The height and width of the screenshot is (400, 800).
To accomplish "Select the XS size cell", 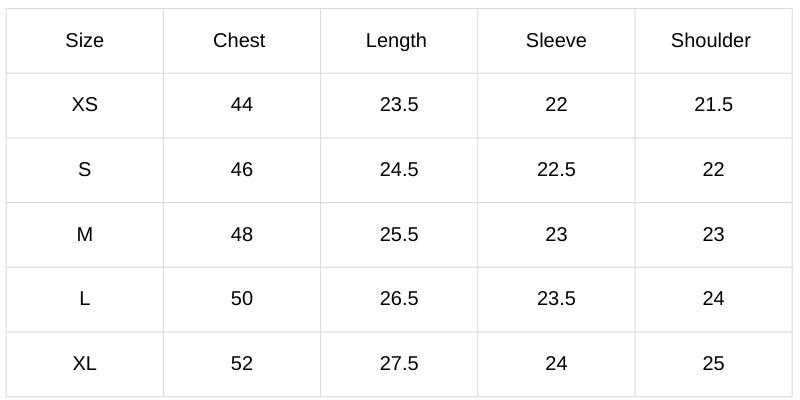I will coord(85,105).
